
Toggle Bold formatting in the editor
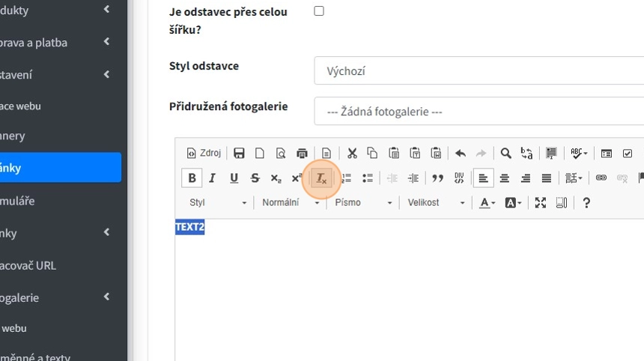tap(192, 178)
